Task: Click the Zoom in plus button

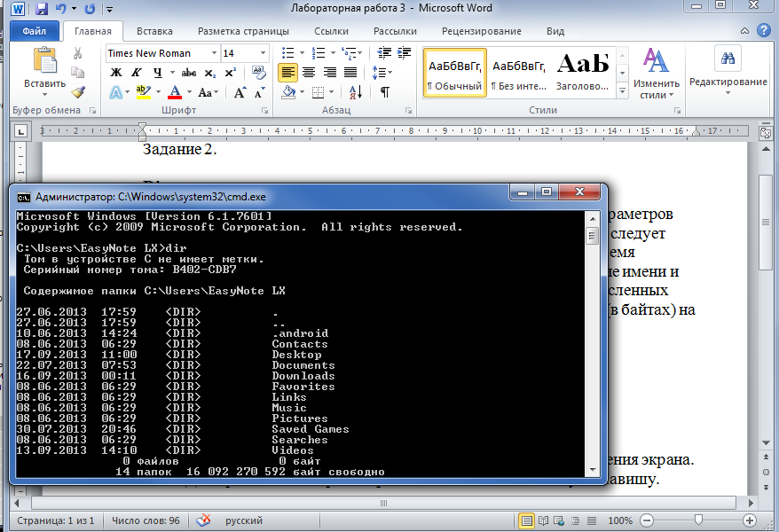Action: [750, 520]
